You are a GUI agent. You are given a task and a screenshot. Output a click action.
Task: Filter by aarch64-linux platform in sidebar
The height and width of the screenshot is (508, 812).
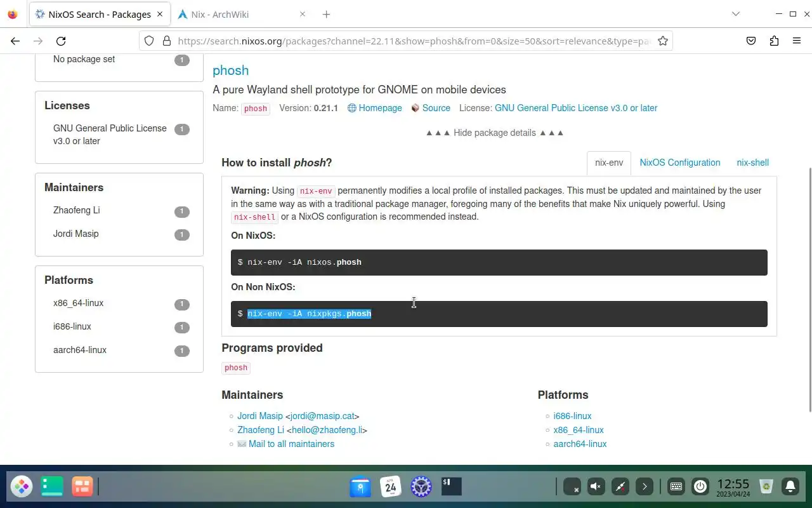[x=119, y=351]
